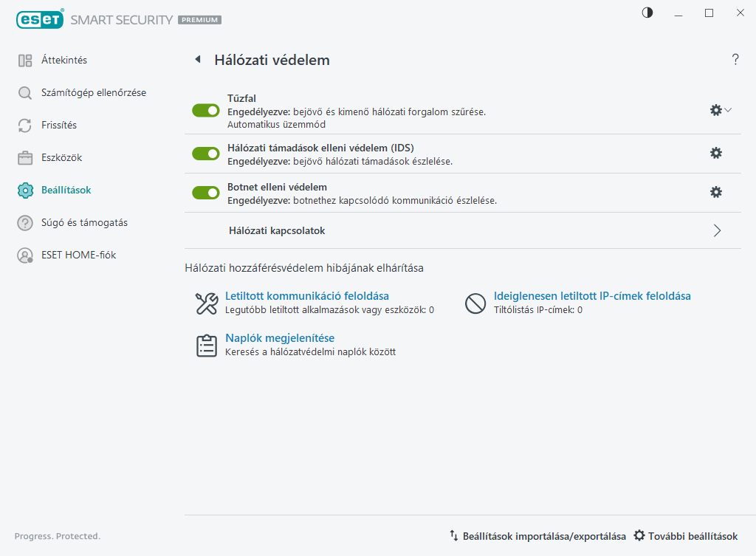Go to Áttekintés in the sidebar
Screen dimensions: 756x556
pyautogui.click(x=64, y=60)
